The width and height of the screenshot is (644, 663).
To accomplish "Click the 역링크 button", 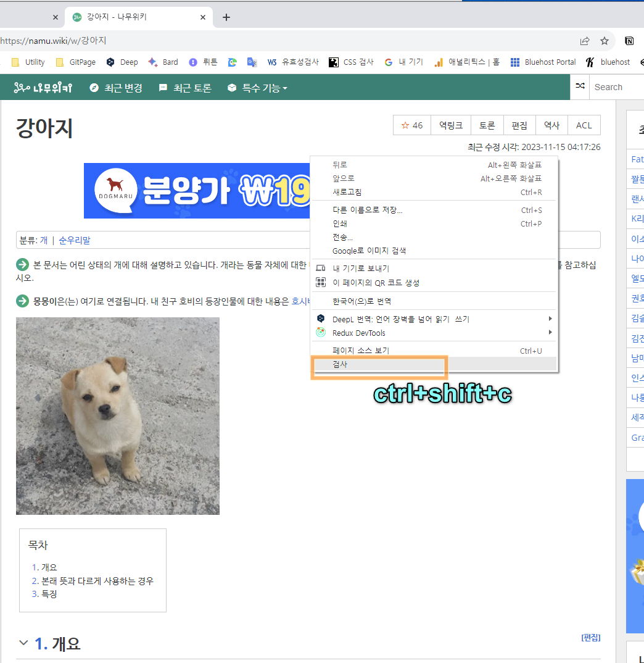I will (450, 125).
